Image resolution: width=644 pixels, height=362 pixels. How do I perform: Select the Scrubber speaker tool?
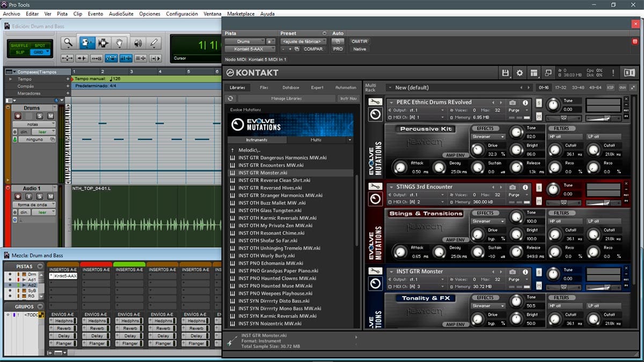[x=137, y=43]
